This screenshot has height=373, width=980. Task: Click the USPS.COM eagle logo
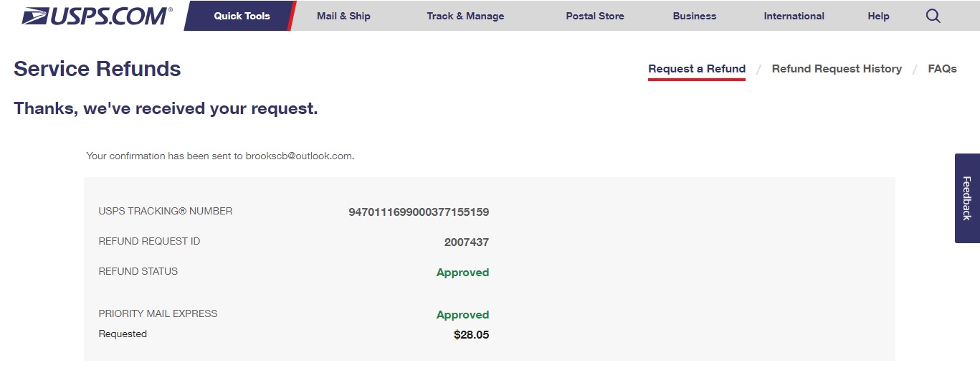coord(97,16)
